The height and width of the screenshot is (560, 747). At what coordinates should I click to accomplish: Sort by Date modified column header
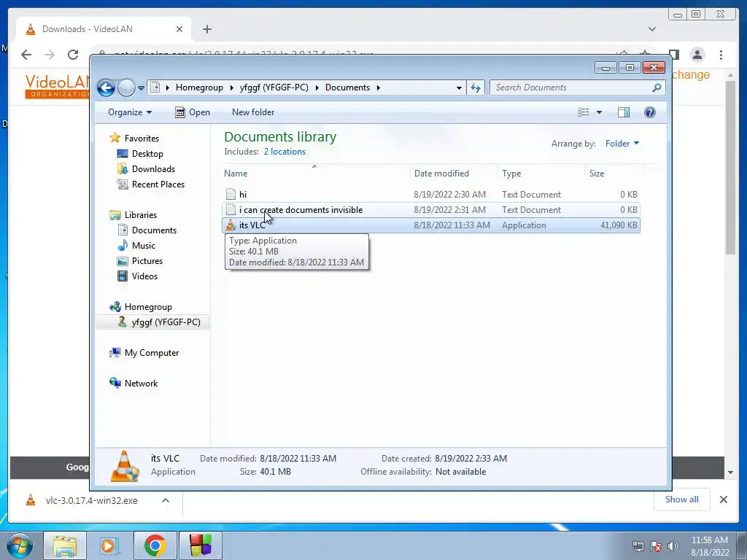(x=452, y=174)
